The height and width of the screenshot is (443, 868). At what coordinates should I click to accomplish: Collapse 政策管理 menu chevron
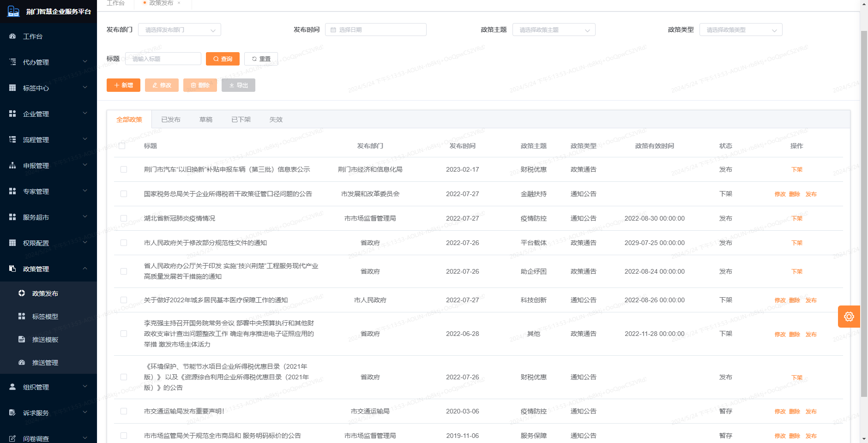pyautogui.click(x=85, y=268)
